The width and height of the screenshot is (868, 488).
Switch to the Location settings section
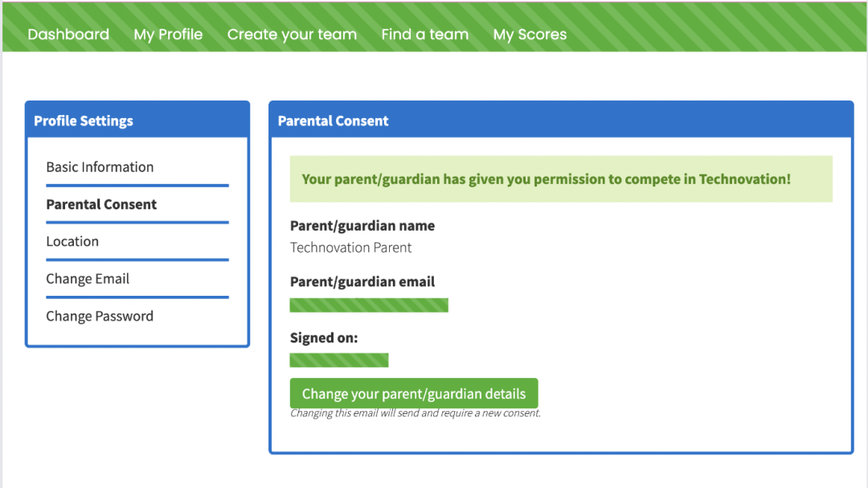coord(72,241)
